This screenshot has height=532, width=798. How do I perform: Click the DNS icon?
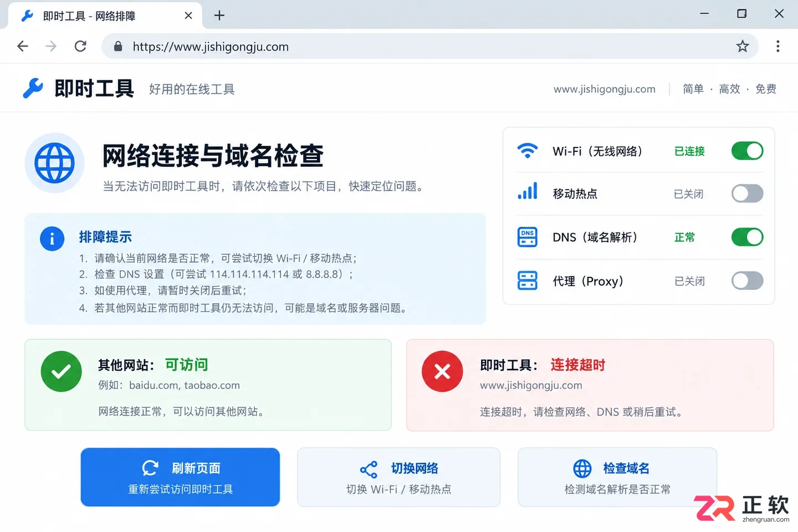tap(527, 237)
